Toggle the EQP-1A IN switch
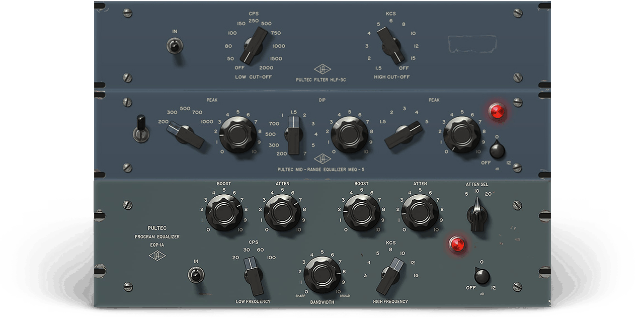644x322 pixels. point(196,275)
